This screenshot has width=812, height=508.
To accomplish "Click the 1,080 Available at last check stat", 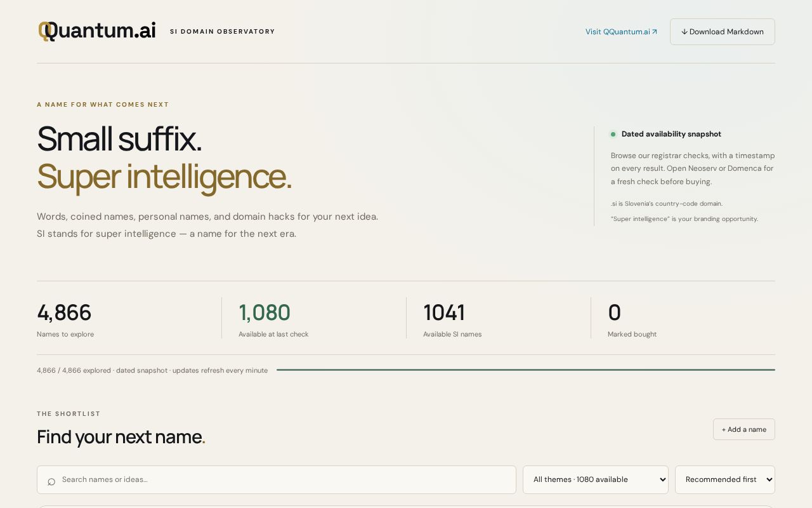I will click(x=273, y=319).
